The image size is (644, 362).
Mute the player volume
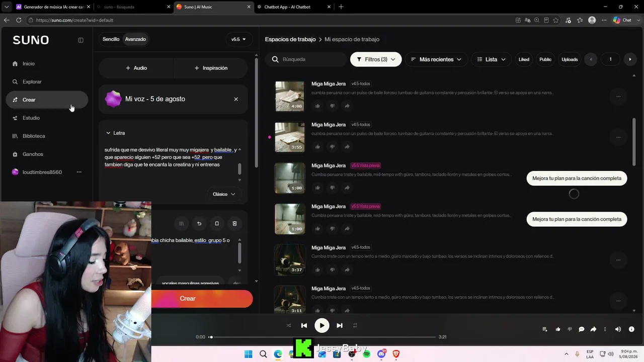618,329
